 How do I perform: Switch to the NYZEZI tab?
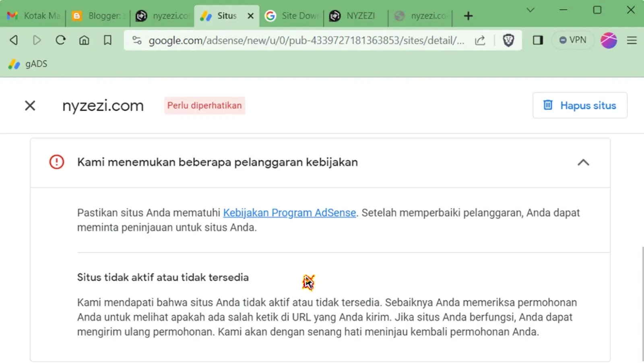pyautogui.click(x=356, y=16)
